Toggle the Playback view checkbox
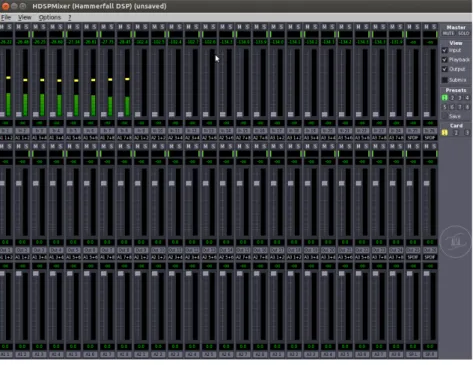This screenshot has height=365, width=473. tap(444, 60)
